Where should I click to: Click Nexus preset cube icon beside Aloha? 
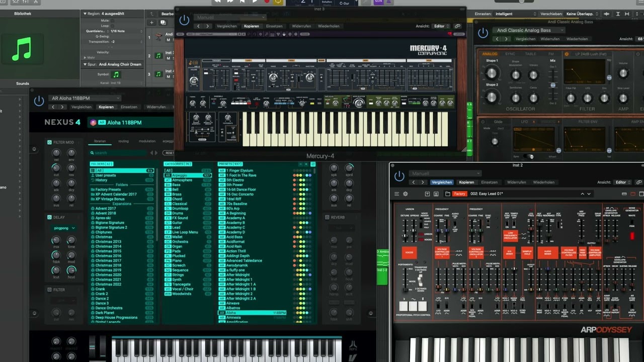(93, 122)
